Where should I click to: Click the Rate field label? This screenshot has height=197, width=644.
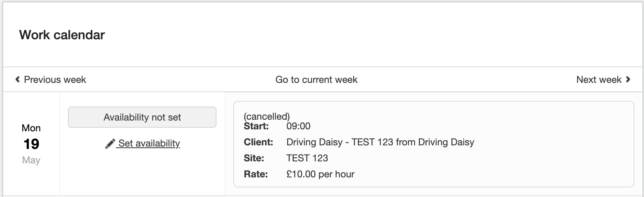coord(255,174)
